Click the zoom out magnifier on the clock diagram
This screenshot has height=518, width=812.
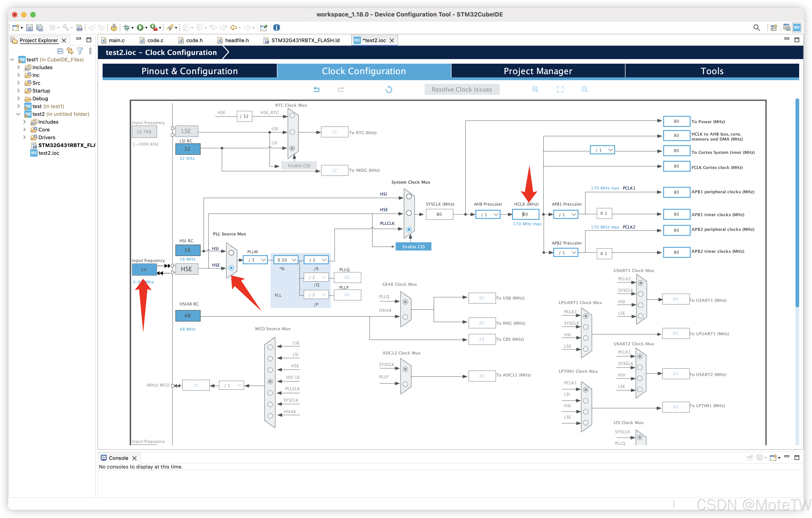pyautogui.click(x=585, y=89)
